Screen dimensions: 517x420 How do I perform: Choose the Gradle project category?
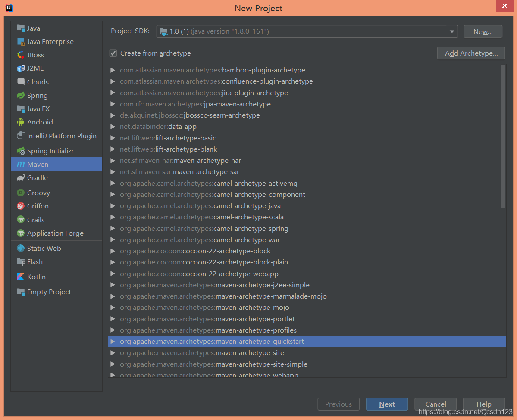[x=56, y=178]
